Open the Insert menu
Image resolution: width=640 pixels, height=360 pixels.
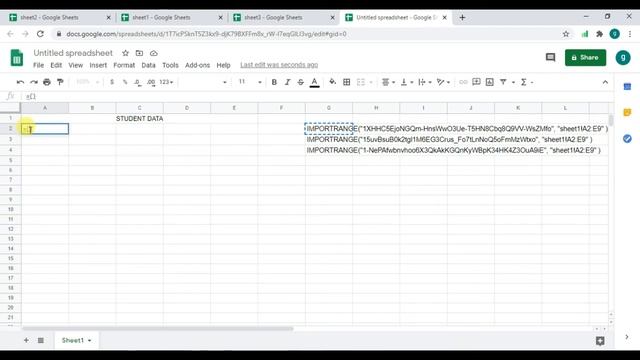[x=98, y=65]
